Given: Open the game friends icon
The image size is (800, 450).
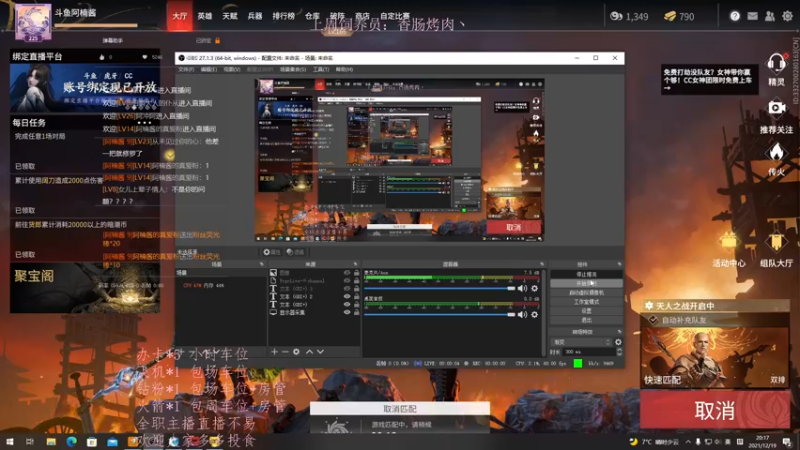Looking at the screenshot, I should [769, 16].
